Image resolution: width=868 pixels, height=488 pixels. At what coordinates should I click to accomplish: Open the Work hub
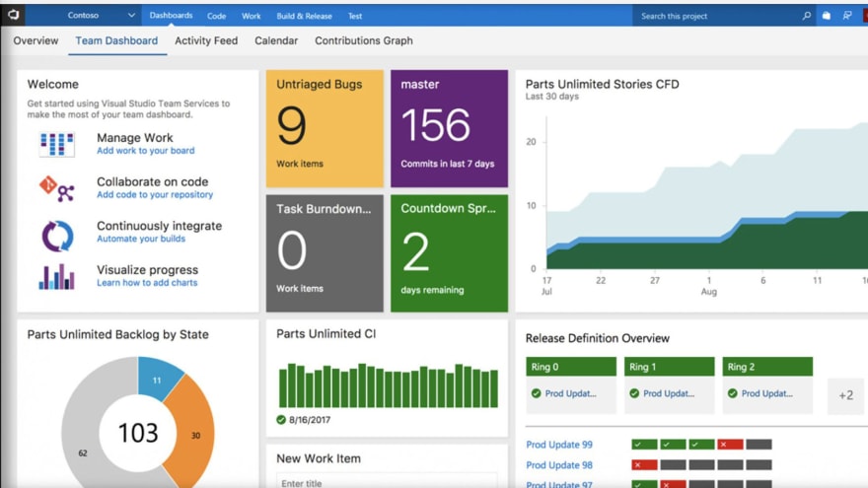point(251,16)
